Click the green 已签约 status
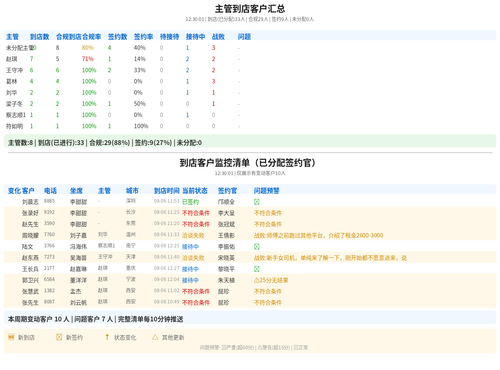This screenshot has width=500, height=370. [x=190, y=202]
